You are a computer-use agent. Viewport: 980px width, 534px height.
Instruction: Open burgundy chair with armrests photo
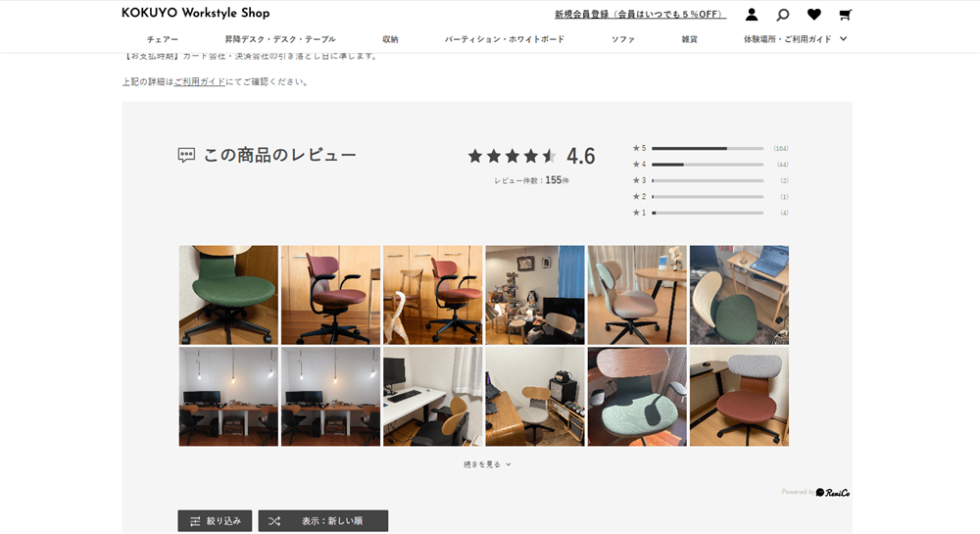pos(330,295)
